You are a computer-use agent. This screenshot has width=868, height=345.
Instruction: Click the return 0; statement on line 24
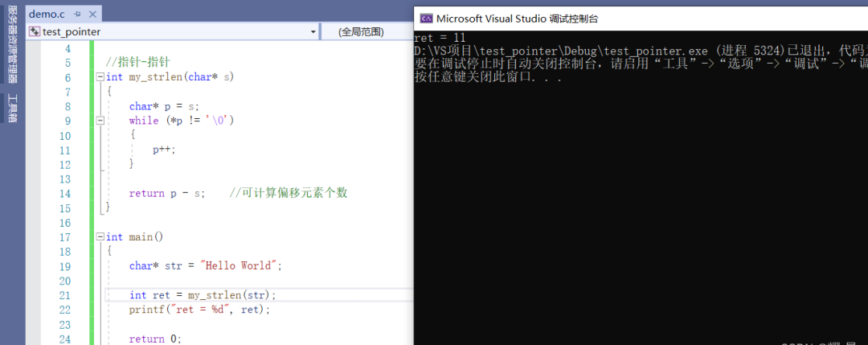[156, 339]
